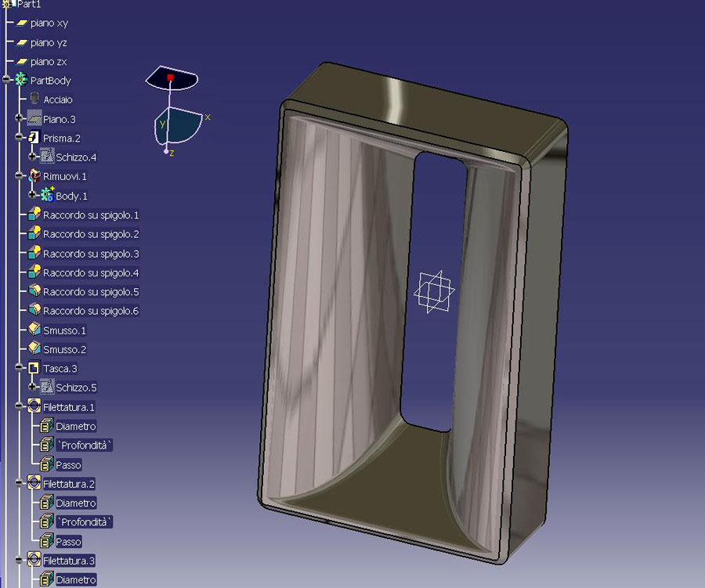
Task: Select 'Diametro' label under Filettatura.2
Action: [x=75, y=503]
